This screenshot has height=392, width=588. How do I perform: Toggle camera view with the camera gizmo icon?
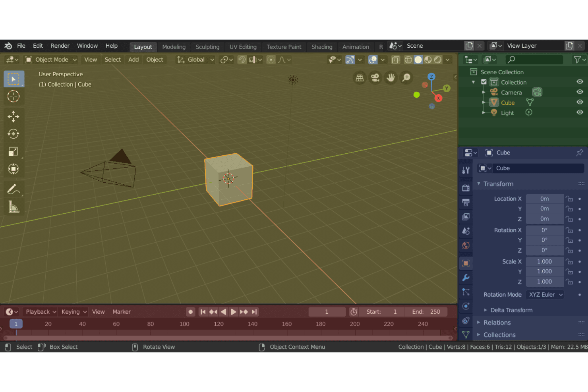[375, 78]
